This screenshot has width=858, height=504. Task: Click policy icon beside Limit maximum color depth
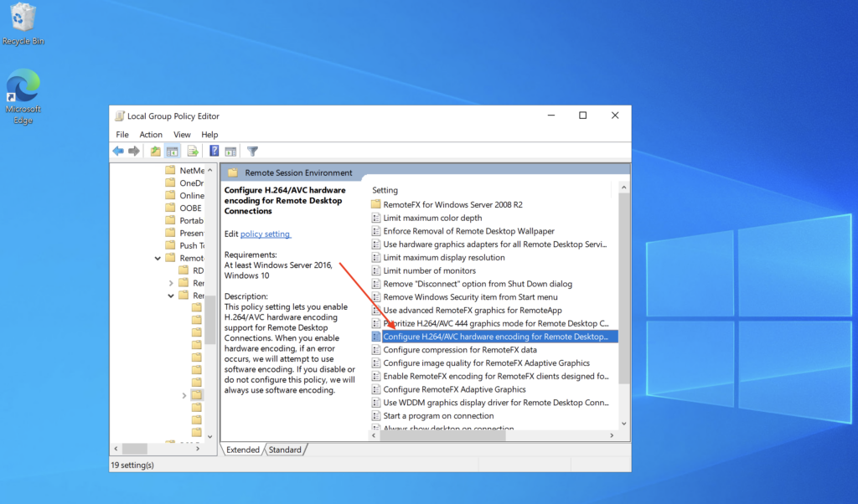tap(376, 218)
